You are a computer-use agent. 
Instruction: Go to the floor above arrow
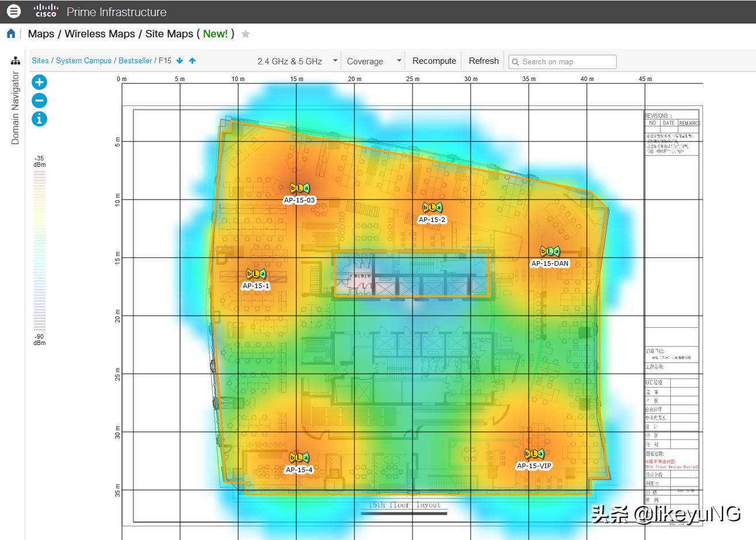(192, 60)
